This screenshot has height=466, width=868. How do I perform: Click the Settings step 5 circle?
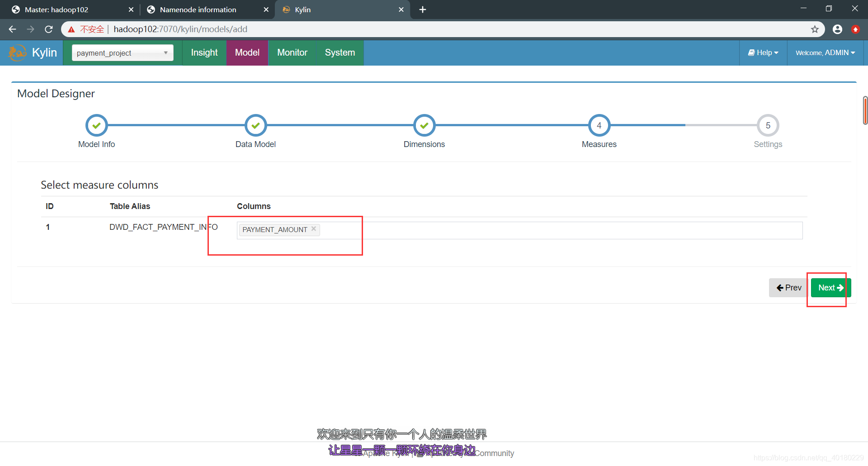point(768,125)
